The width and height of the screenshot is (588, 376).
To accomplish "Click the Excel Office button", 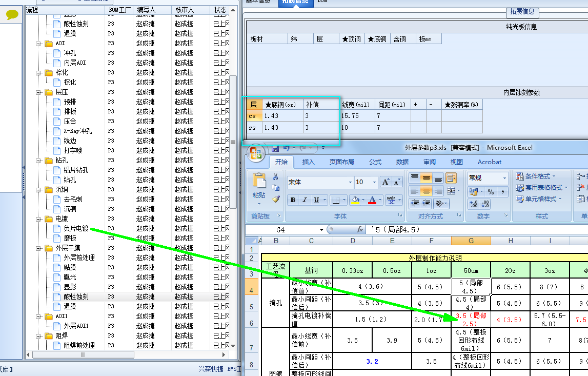I will pos(256,153).
